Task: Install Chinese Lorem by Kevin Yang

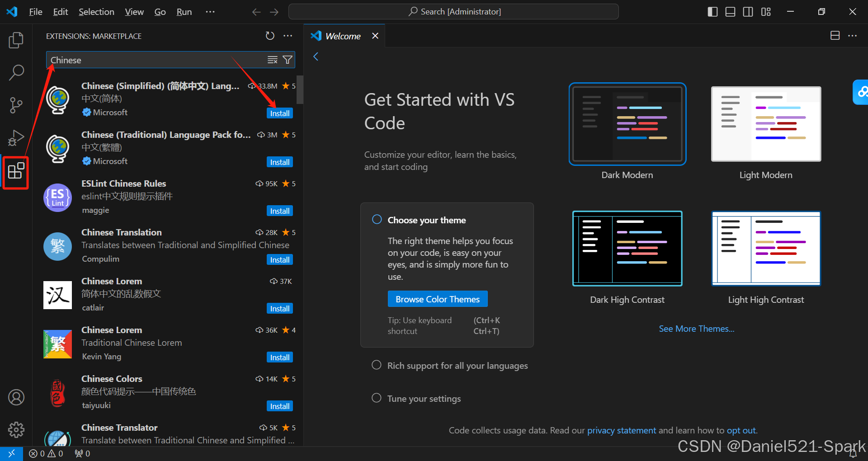Action: pyautogui.click(x=280, y=358)
